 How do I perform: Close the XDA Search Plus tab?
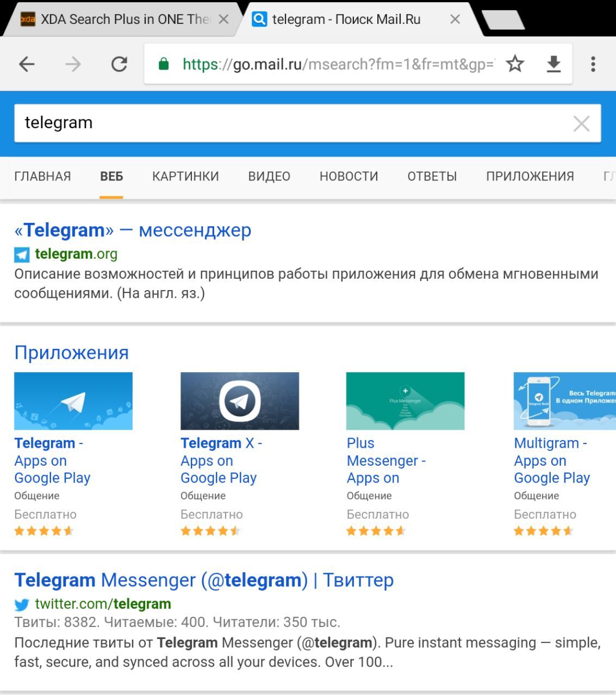[x=223, y=20]
